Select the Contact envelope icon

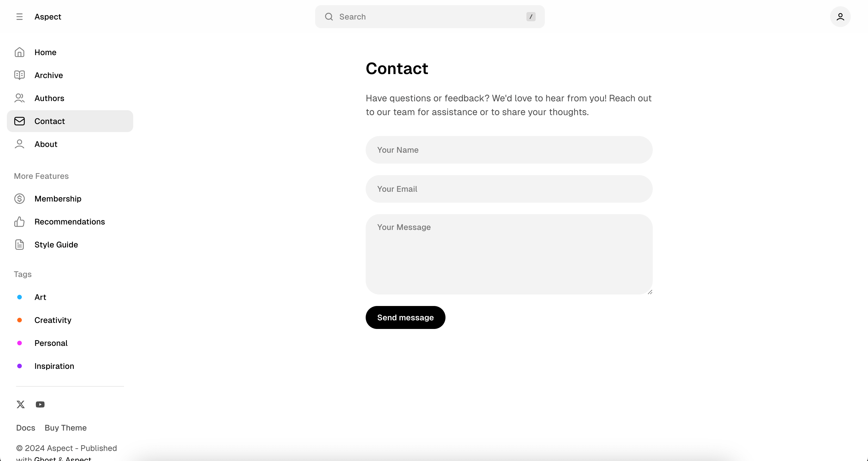pyautogui.click(x=19, y=121)
